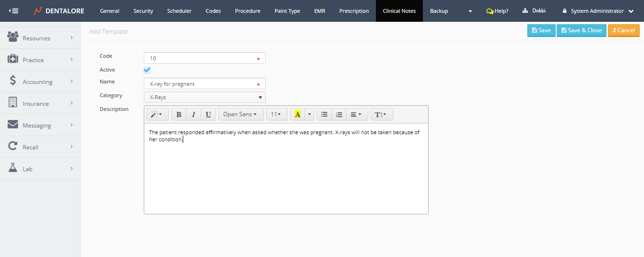
Task: Collapse sidebar using the hamburger icon
Action: [x=14, y=10]
